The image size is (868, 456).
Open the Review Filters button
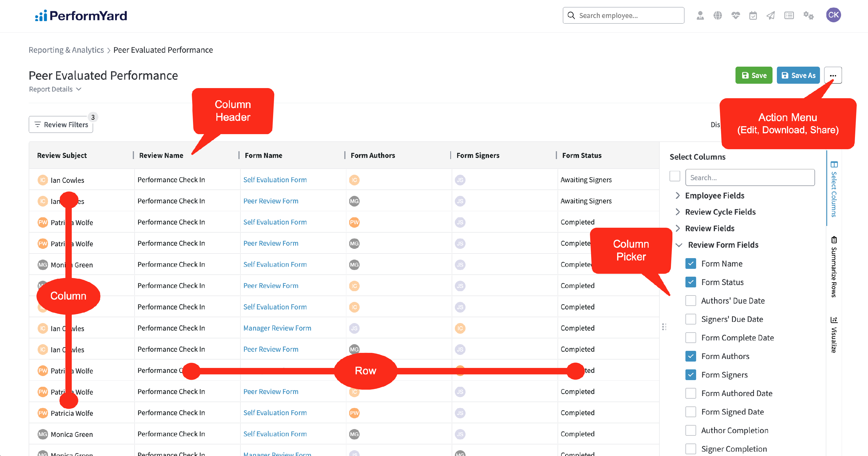[x=61, y=125]
